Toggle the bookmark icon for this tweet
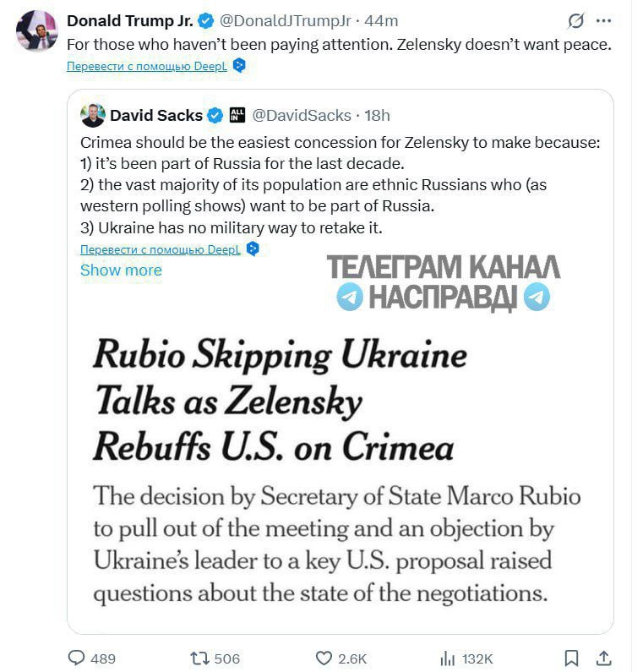This screenshot has height=672, width=643. pos(571,658)
